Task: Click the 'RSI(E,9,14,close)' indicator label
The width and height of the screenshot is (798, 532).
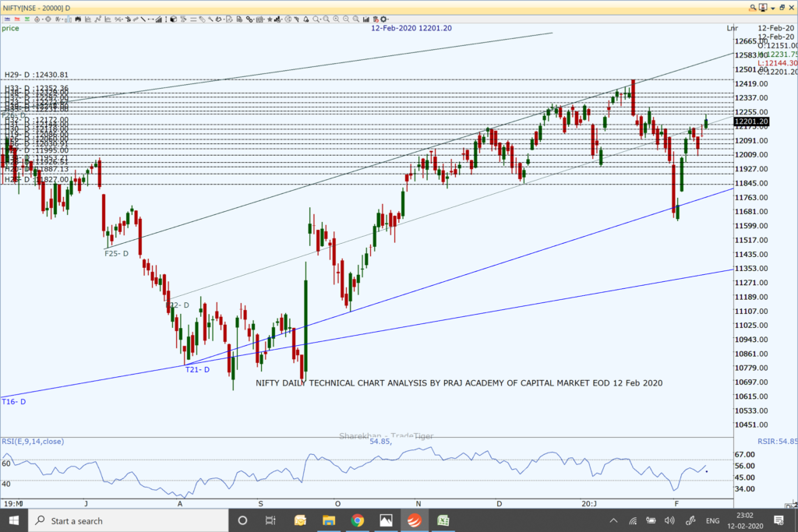Action: 33,442
